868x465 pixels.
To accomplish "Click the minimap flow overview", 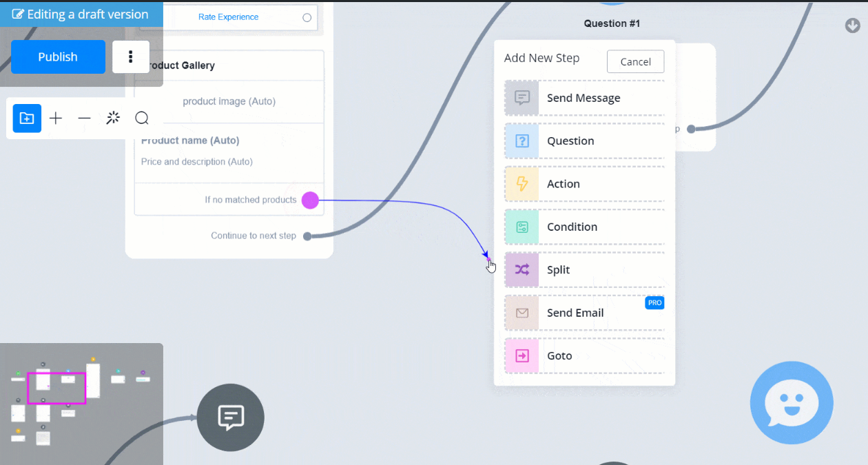I will [x=81, y=404].
